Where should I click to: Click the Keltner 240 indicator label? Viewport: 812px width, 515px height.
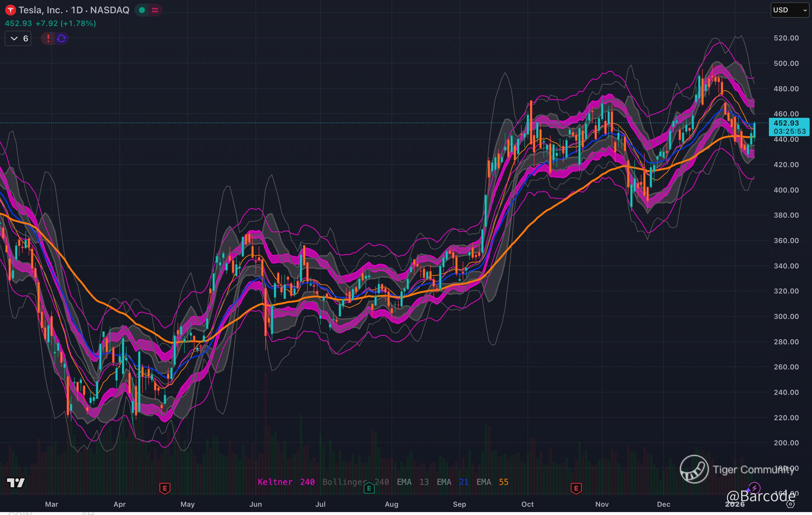(286, 482)
